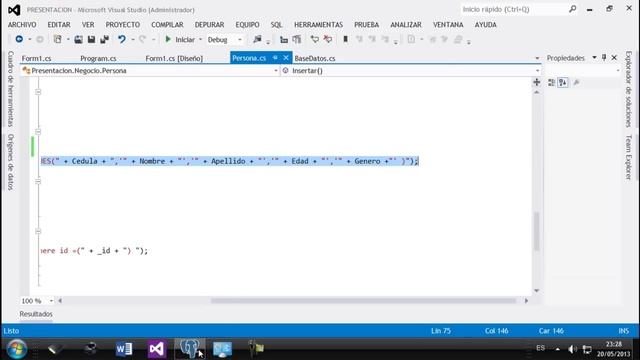The height and width of the screenshot is (360, 640).
Task: Click the Open File toolbar icon
Action: pyautogui.click(x=78, y=40)
